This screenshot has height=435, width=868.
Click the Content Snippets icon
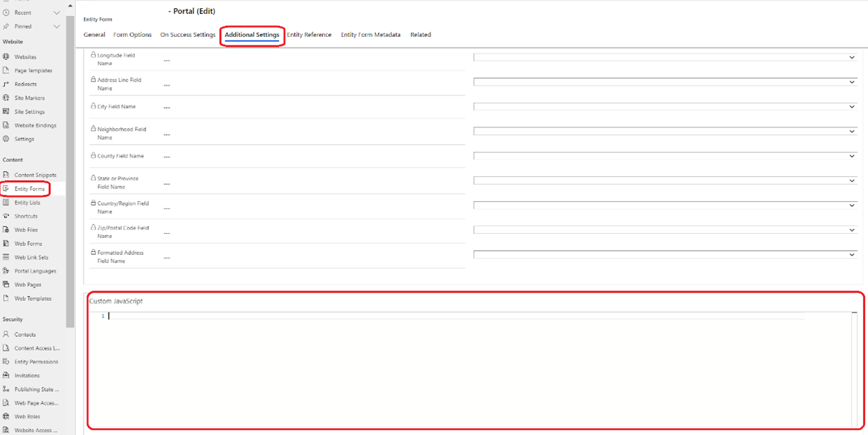(6, 175)
